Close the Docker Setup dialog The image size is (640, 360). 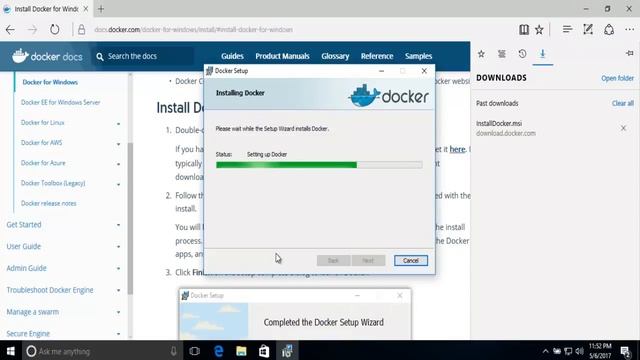click(424, 71)
